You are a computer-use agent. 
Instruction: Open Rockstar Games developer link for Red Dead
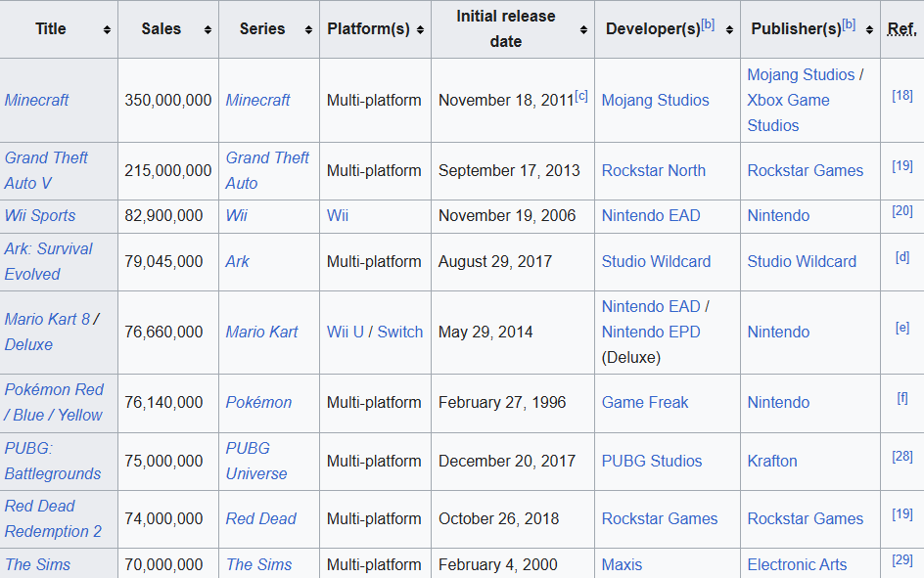(x=660, y=518)
